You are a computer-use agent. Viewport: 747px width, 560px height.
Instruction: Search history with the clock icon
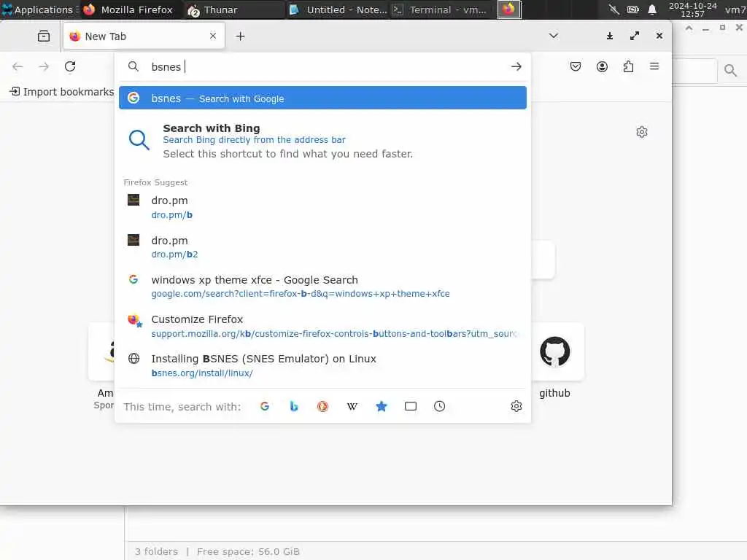click(440, 406)
